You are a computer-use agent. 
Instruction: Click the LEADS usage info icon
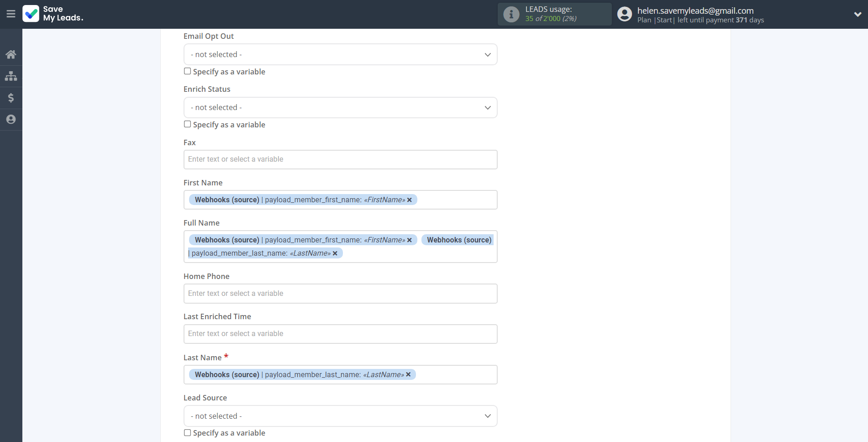511,14
